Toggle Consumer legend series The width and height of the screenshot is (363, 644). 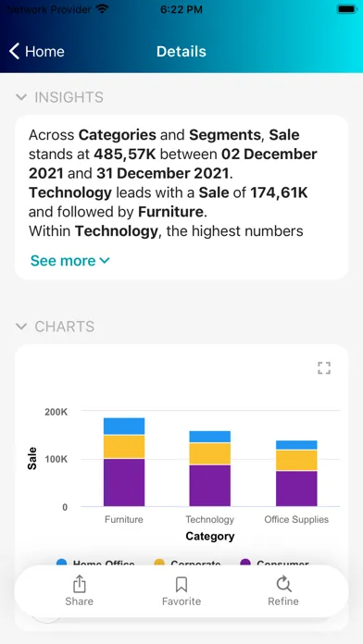[x=274, y=563]
